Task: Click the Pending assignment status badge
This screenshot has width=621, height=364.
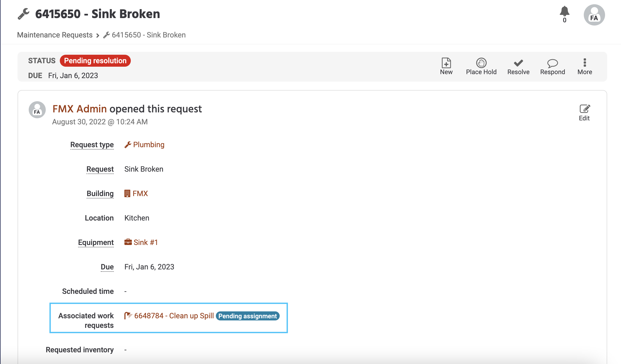Action: pos(247,316)
